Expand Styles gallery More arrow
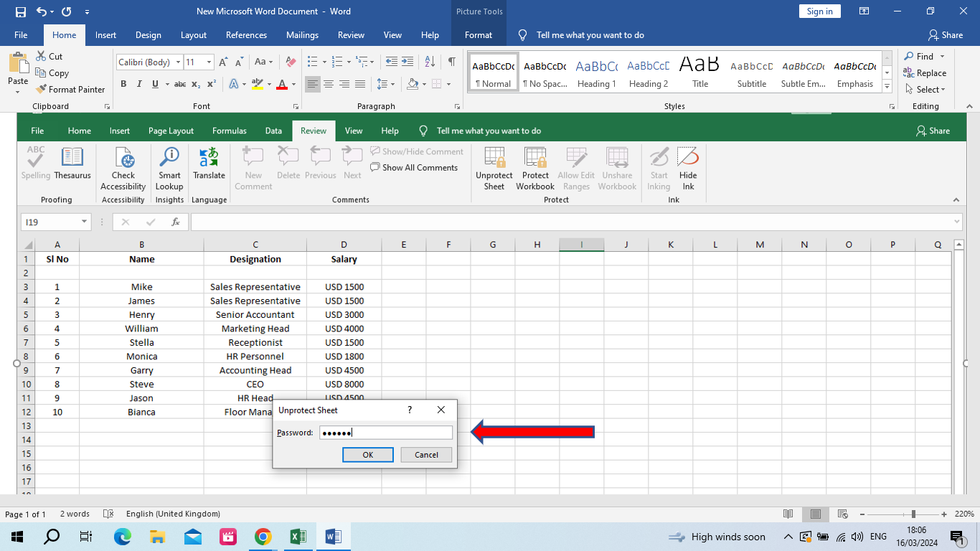The image size is (980, 551). [x=887, y=87]
